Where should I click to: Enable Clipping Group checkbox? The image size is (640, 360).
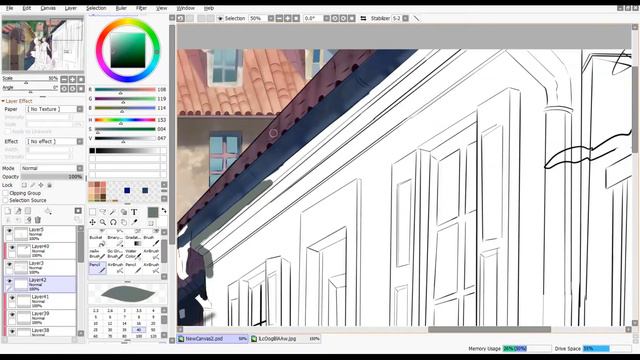(5, 193)
